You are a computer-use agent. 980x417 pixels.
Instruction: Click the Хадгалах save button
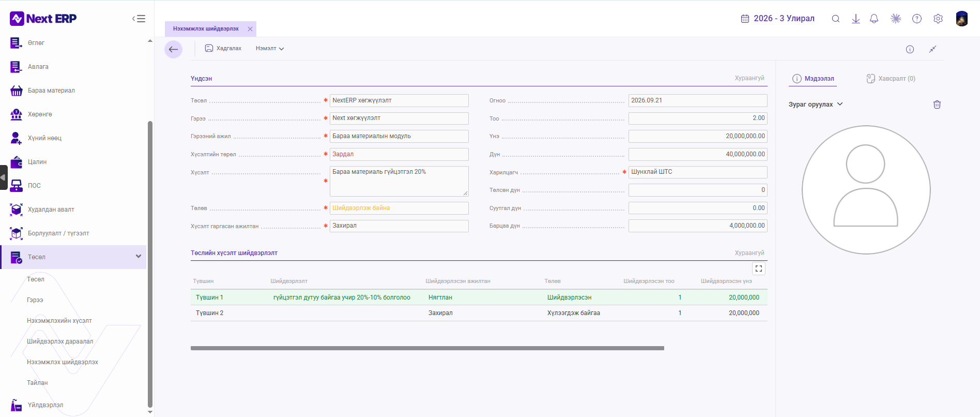click(x=223, y=49)
